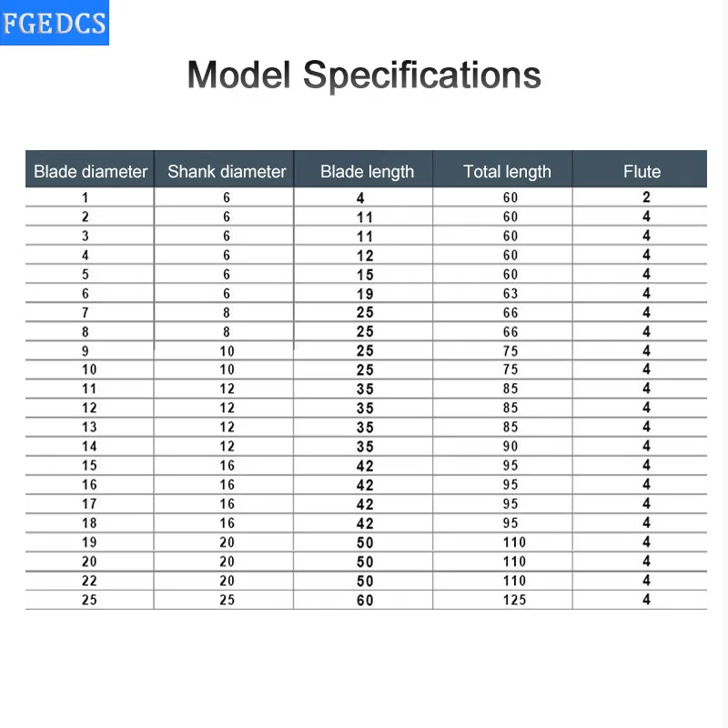
Task: Click blade diameter value 18
Action: 89,522
